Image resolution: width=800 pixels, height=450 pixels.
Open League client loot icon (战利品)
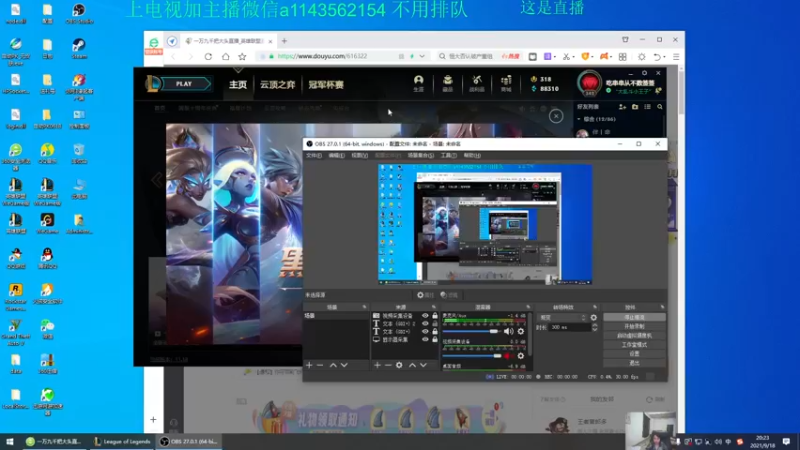[477, 83]
